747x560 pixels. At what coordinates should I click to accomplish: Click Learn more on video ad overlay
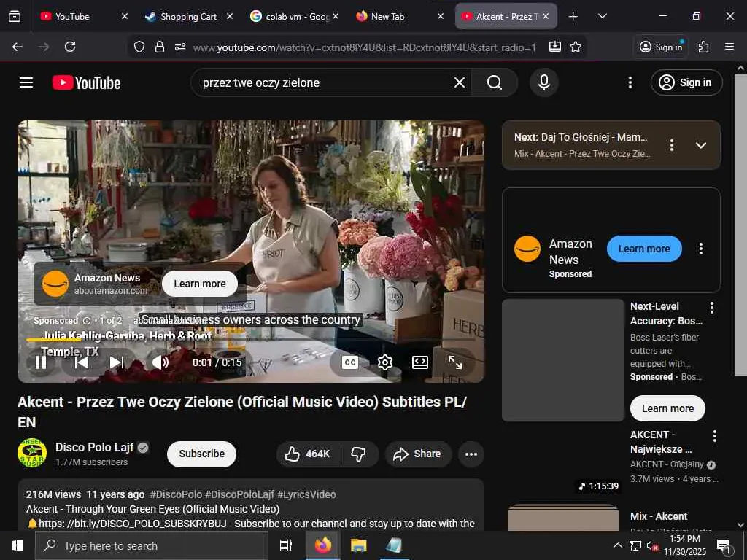click(x=200, y=284)
